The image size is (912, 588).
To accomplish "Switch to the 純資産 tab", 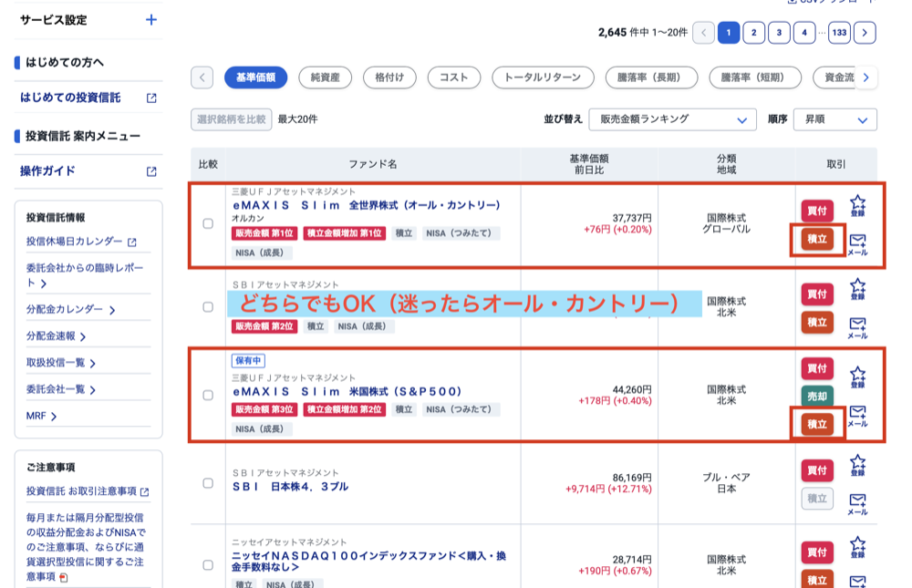I will (x=326, y=77).
